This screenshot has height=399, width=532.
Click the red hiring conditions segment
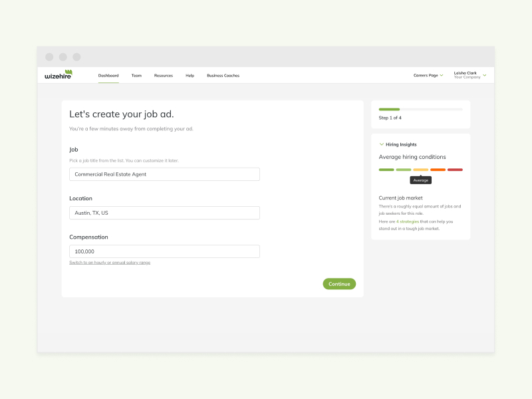(x=455, y=170)
